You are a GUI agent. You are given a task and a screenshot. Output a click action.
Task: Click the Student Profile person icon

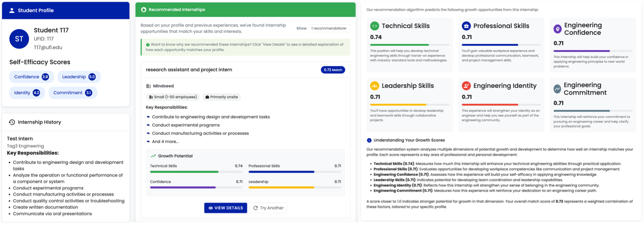pos(12,10)
